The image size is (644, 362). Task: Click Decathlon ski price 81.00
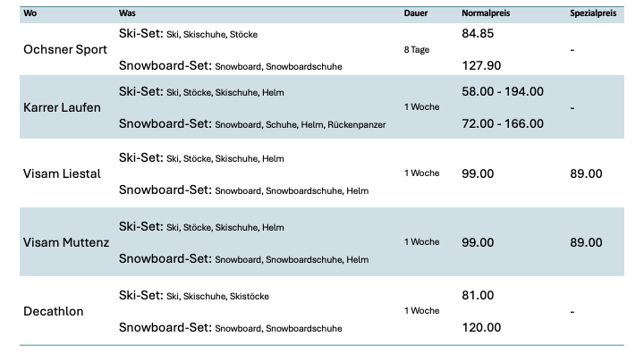[478, 295]
